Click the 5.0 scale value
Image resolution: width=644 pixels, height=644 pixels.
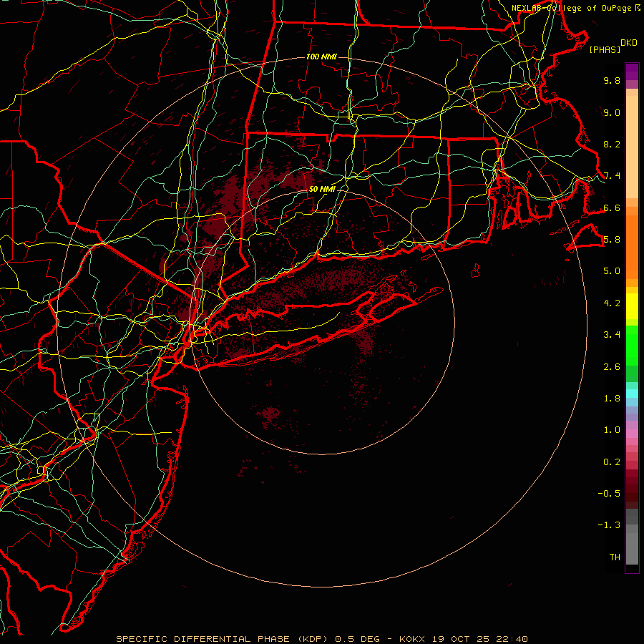(x=612, y=271)
